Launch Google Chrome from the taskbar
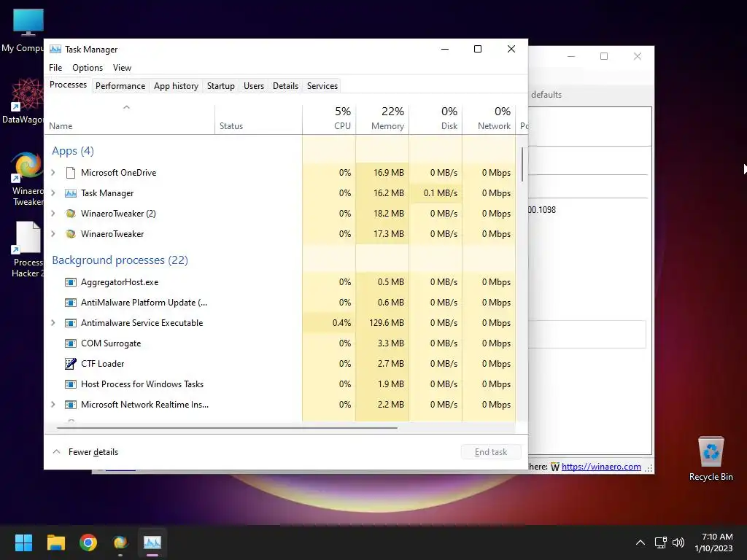Image resolution: width=747 pixels, height=560 pixels. [x=88, y=542]
